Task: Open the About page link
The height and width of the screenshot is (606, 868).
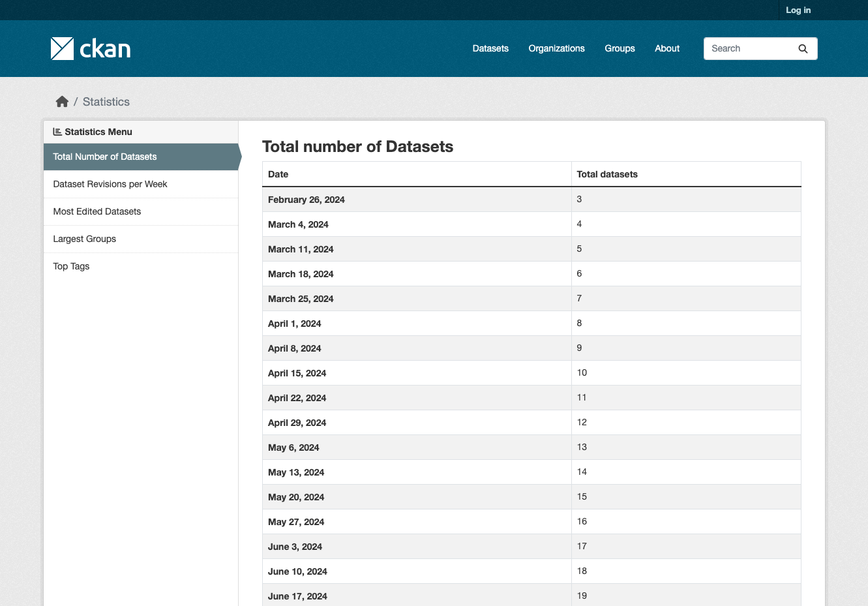Action: 667,48
